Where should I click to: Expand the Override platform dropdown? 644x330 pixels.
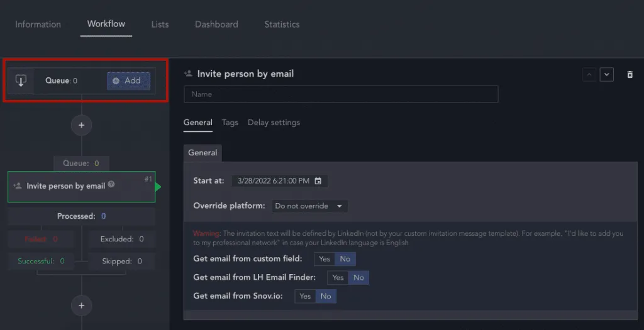point(309,206)
